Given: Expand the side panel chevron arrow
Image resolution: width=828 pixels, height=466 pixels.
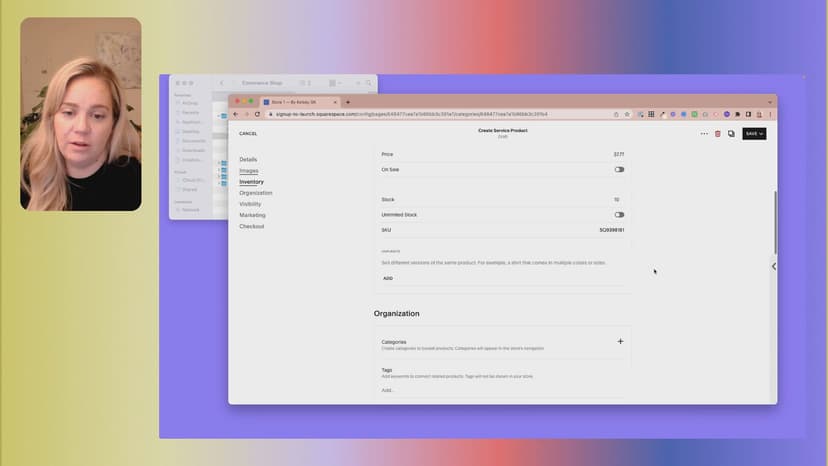Looking at the screenshot, I should point(773,266).
